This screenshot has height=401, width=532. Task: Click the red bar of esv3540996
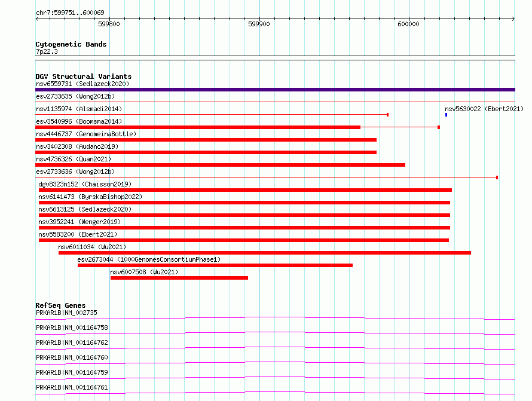198,127
